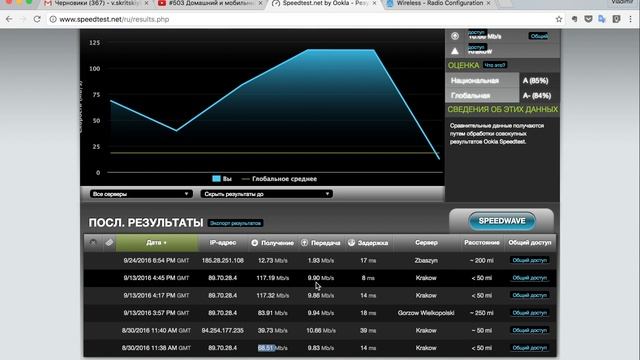This screenshot has width=640, height=360.
Task: Open the Все серверы dropdown
Action: coord(140,194)
